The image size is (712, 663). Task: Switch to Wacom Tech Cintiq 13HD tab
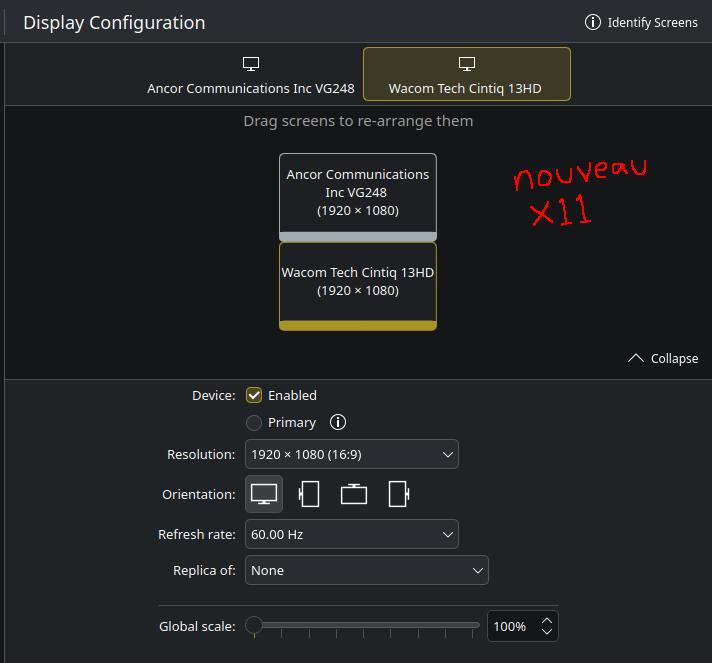coord(465,75)
